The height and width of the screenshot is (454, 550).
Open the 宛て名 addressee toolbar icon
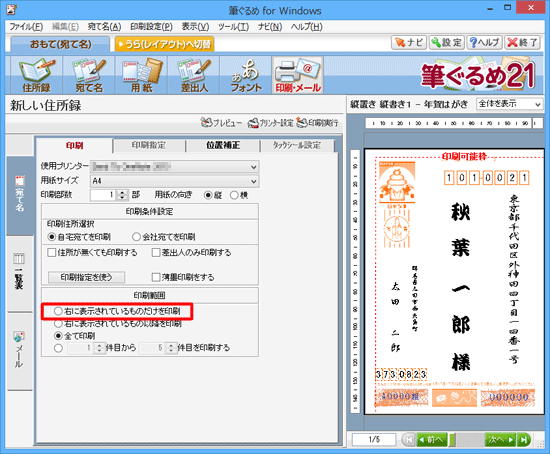click(x=89, y=75)
